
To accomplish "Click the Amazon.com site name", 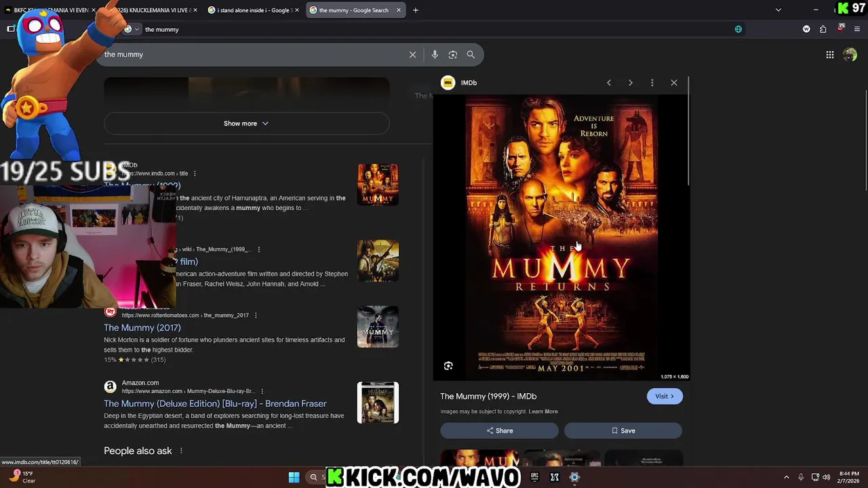I will [x=140, y=383].
